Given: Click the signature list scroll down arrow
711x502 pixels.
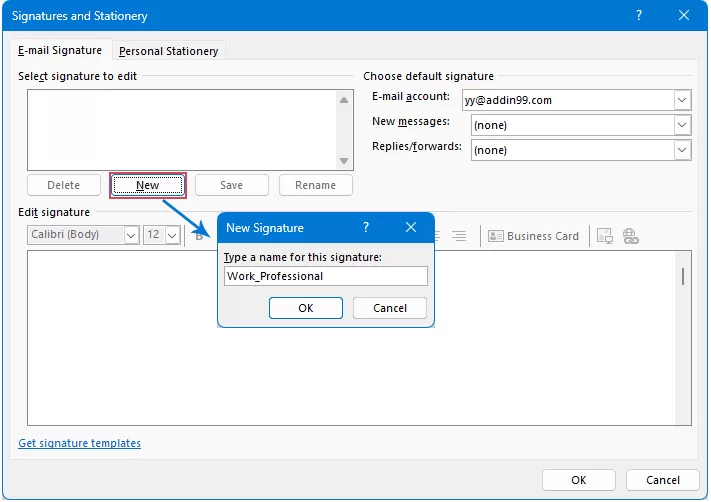Looking at the screenshot, I should pyautogui.click(x=344, y=161).
